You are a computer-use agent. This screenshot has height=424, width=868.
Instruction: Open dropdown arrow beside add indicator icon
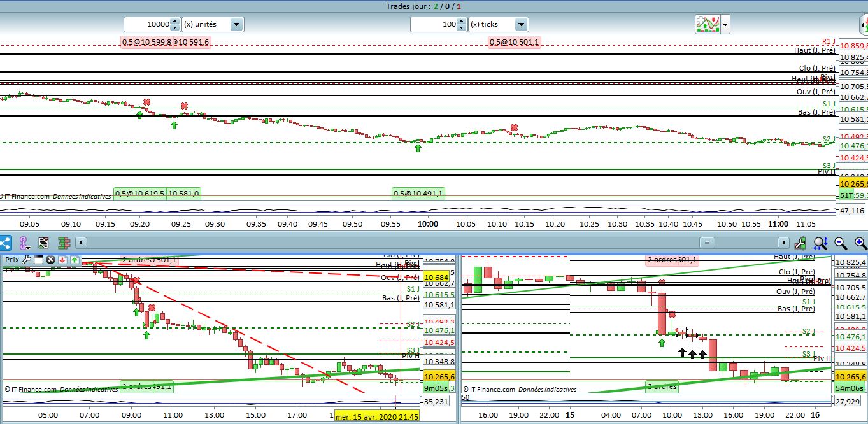coord(725,25)
